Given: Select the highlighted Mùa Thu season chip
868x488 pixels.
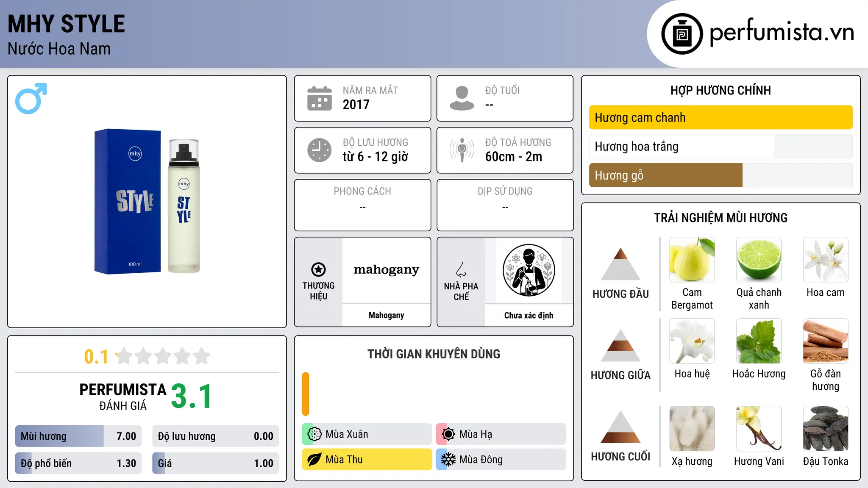Looking at the screenshot, I should 367,460.
